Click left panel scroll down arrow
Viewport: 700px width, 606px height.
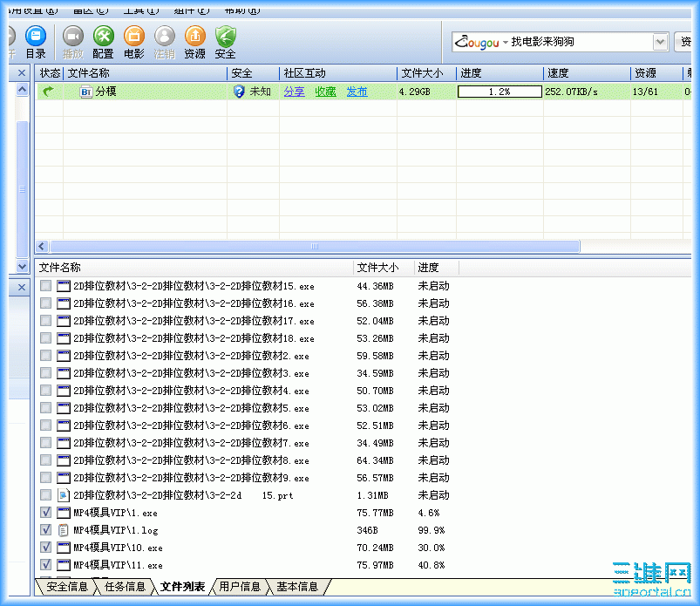[x=22, y=266]
